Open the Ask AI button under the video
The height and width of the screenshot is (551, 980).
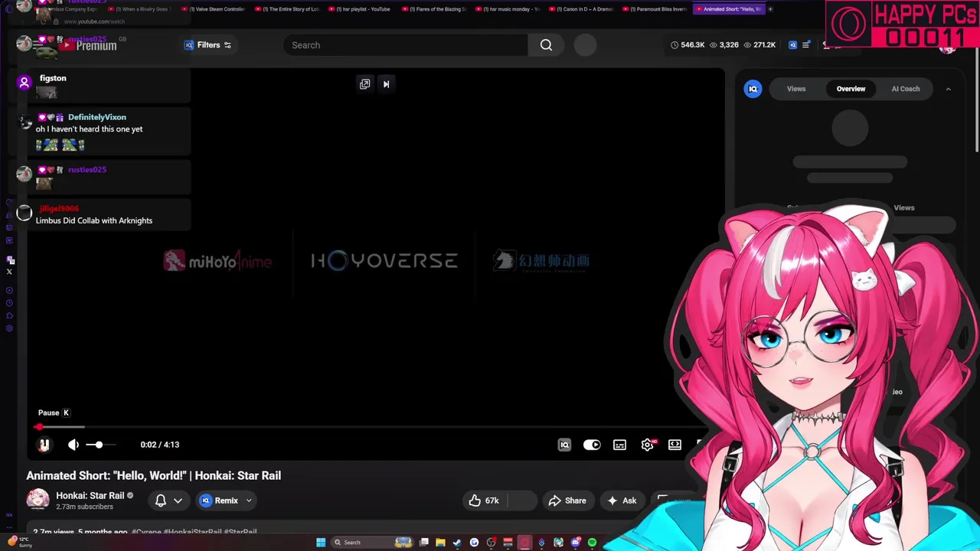click(x=622, y=500)
